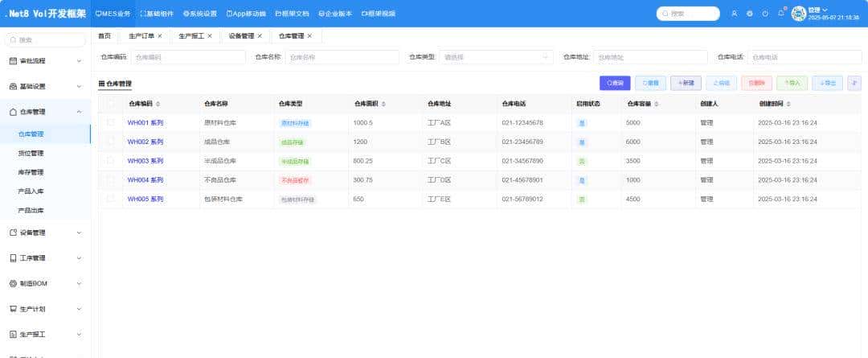Switch to the 生产订单 tab
This screenshot has height=358, width=868.
pyautogui.click(x=141, y=36)
